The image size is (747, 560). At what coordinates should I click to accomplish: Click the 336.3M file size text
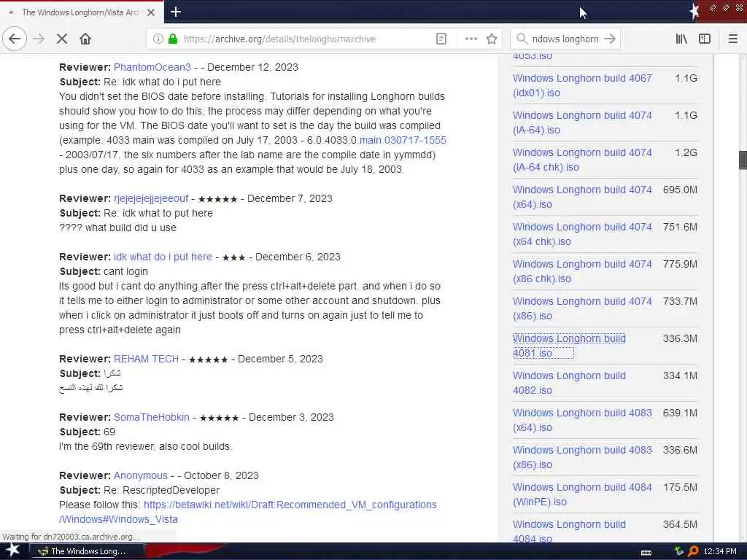(x=680, y=338)
